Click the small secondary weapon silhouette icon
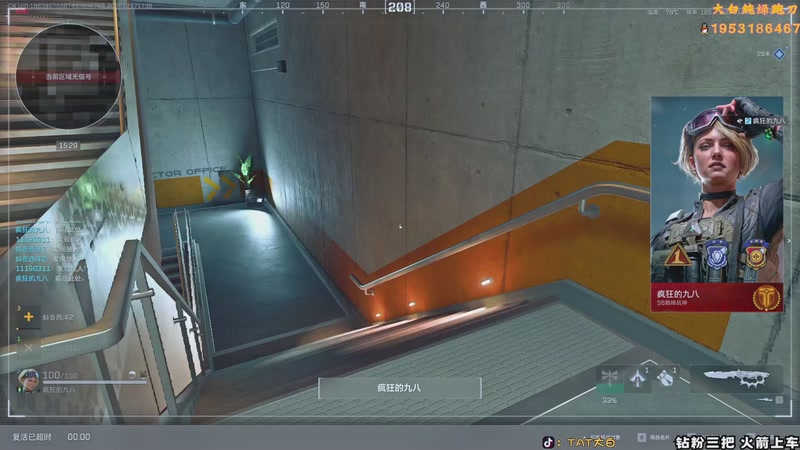 coord(764,400)
